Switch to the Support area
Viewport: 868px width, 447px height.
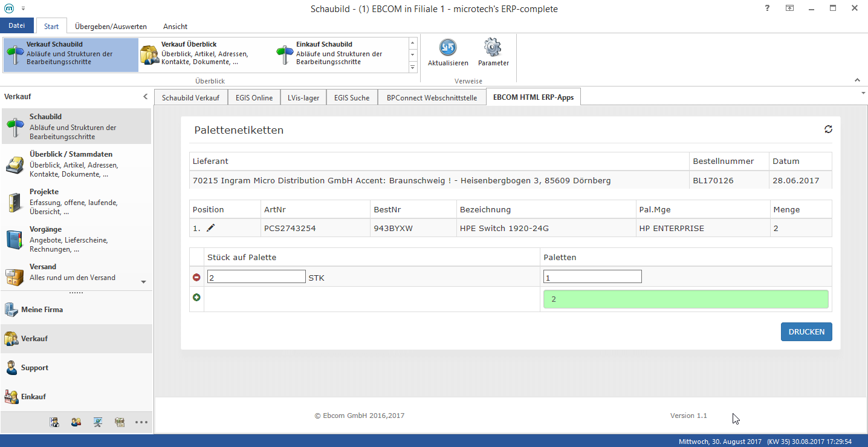tap(76, 368)
